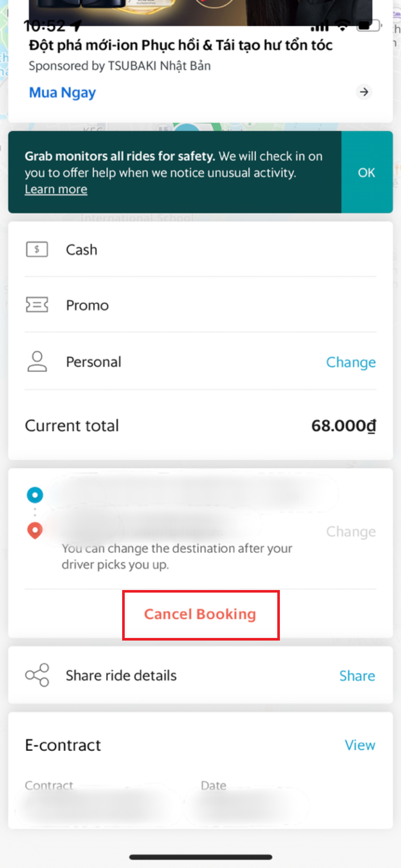View the E-contract
The width and height of the screenshot is (401, 868).
[360, 745]
